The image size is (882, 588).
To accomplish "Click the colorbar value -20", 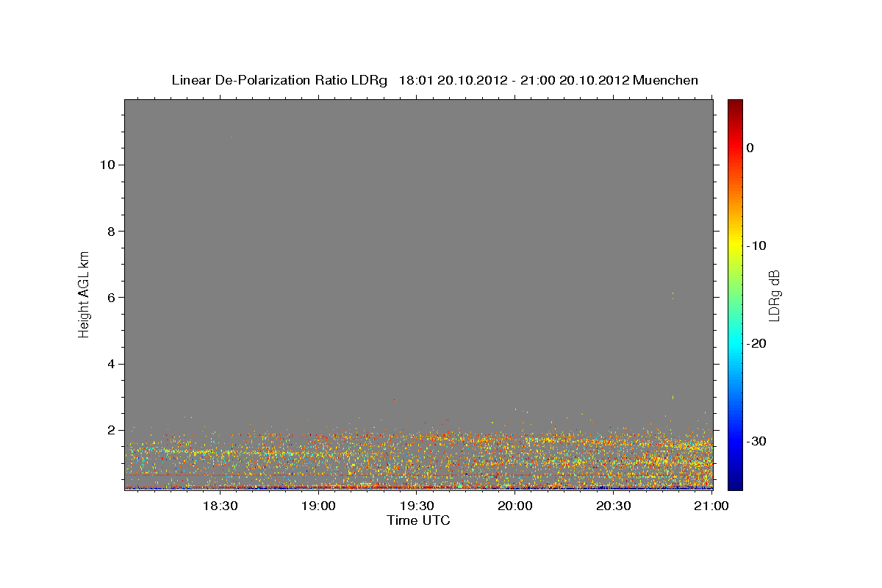I will [x=756, y=343].
